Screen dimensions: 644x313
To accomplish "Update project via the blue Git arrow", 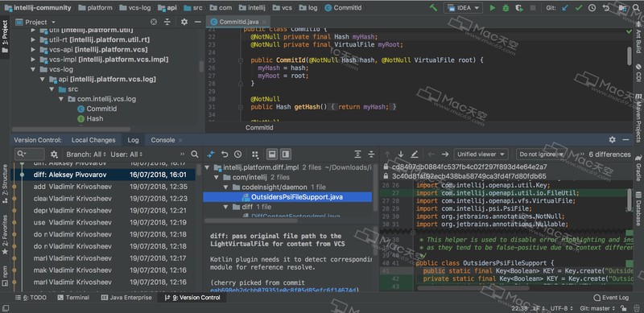I will tap(565, 8).
